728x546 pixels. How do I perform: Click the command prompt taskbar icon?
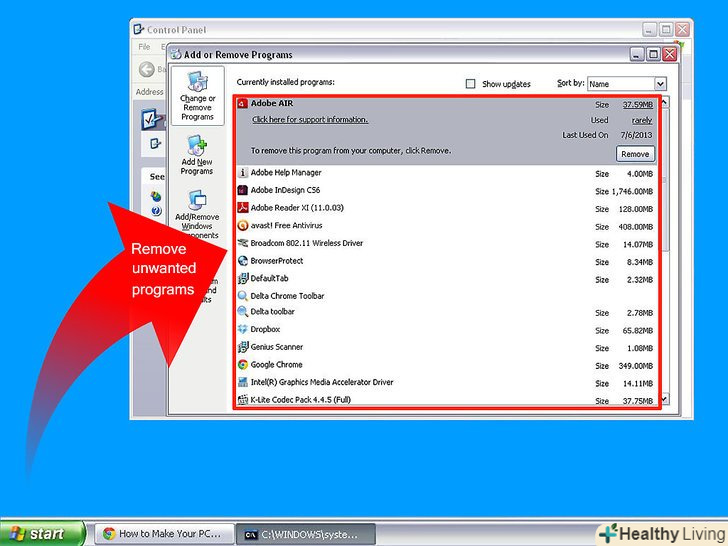[x=251, y=535]
